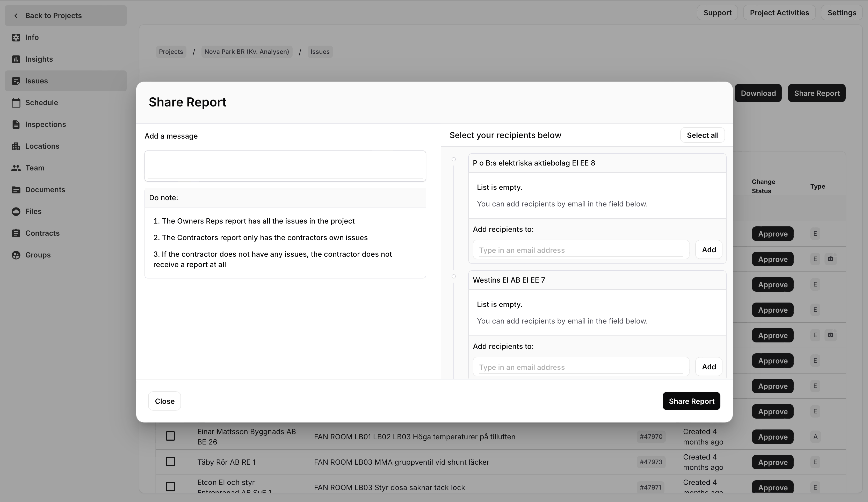868x502 pixels.
Task: Open camera attachment icon on an Approve row
Action: pyautogui.click(x=831, y=259)
